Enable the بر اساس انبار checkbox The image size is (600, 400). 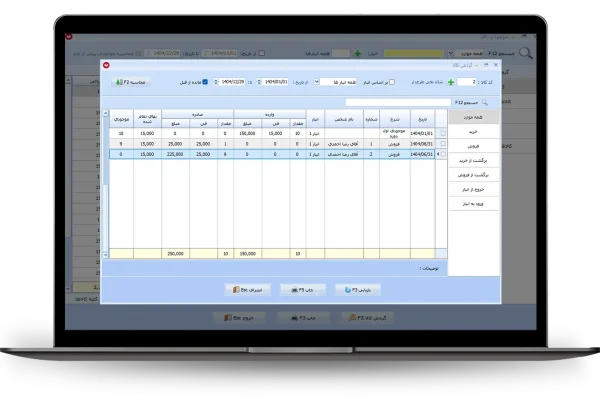(x=392, y=82)
